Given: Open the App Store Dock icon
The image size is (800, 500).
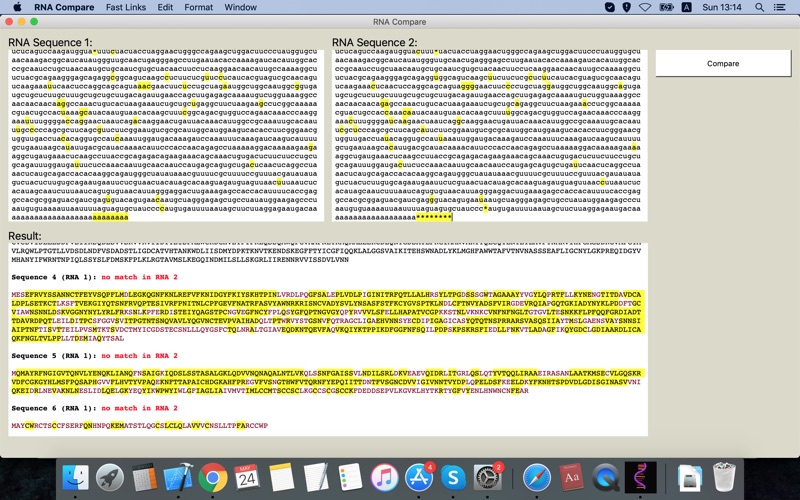Looking at the screenshot, I should 419,478.
